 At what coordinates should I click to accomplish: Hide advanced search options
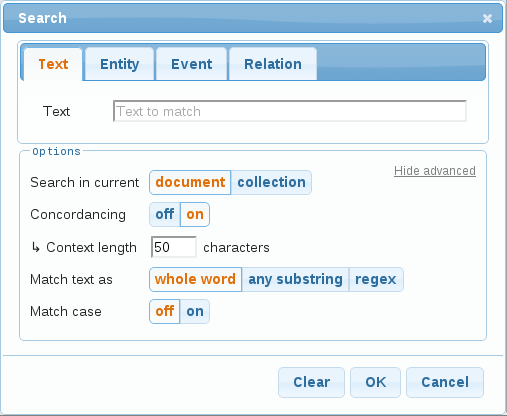pyautogui.click(x=435, y=171)
